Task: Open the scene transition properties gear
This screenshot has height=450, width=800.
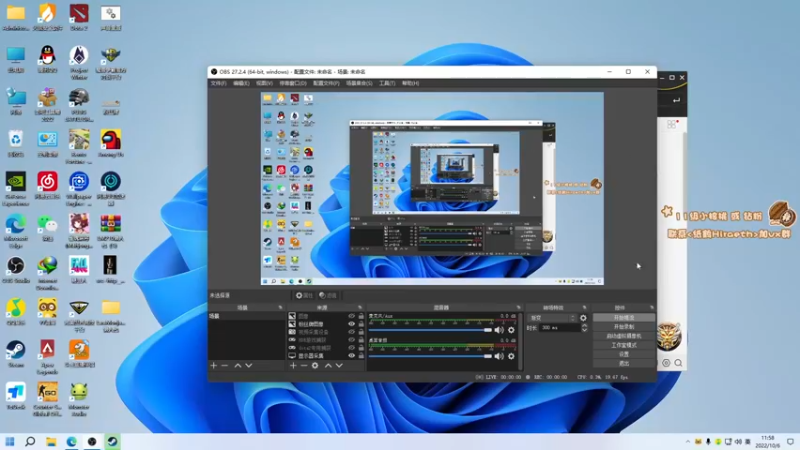Action: (x=583, y=318)
